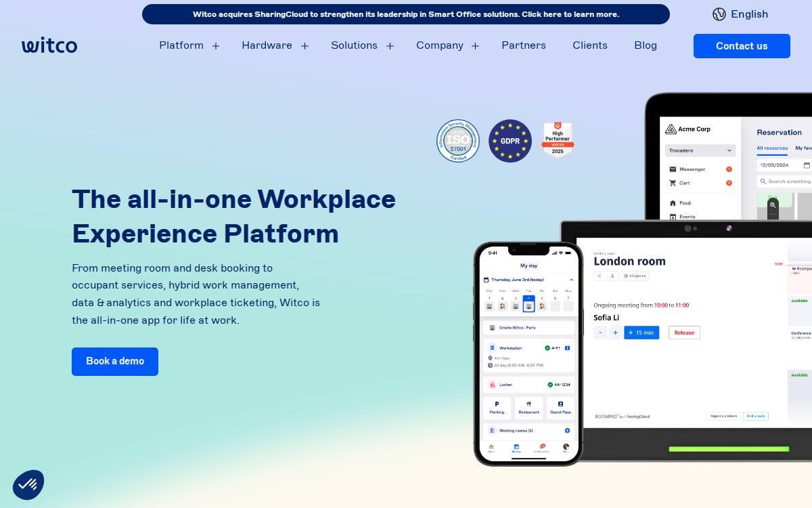The height and width of the screenshot is (508, 812).
Task: Click the calendar icon beside Thursday, June 3rd
Action: coord(486,280)
